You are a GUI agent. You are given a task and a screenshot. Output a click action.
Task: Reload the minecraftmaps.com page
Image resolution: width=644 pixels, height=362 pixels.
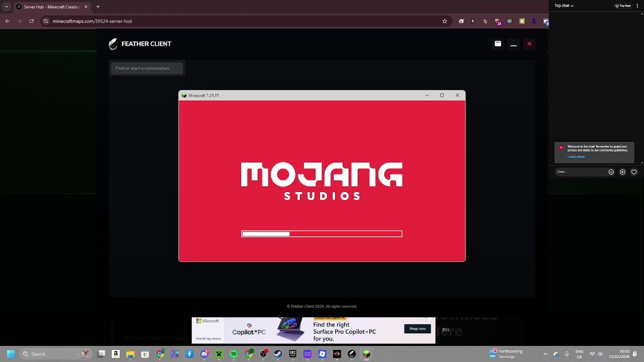(x=31, y=21)
